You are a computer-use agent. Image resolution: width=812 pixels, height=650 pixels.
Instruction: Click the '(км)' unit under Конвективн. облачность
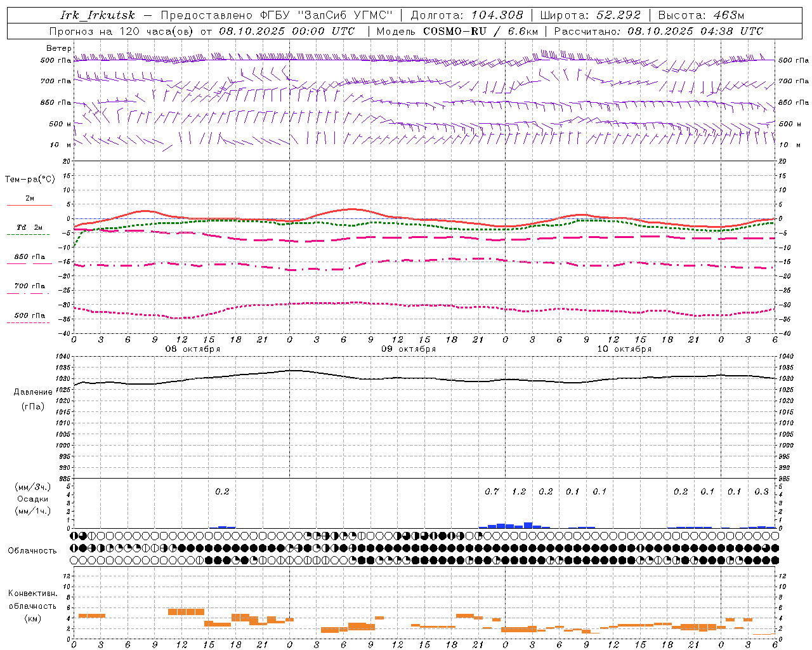(x=33, y=618)
